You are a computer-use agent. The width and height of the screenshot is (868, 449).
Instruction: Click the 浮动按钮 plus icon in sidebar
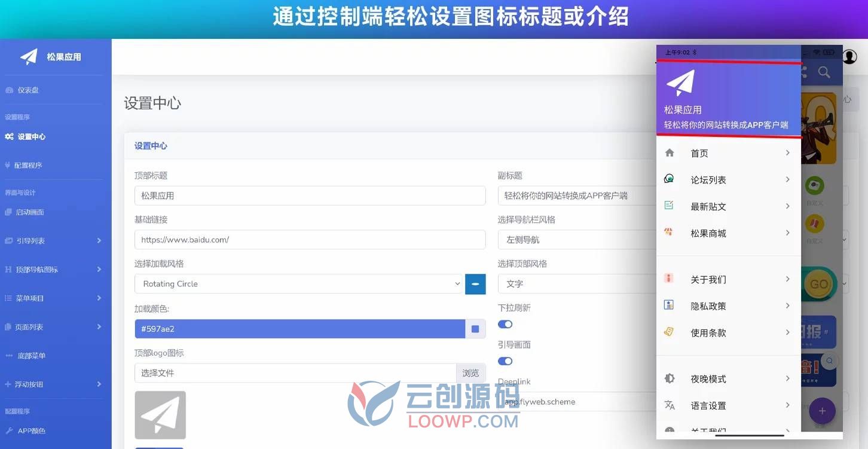click(8, 384)
